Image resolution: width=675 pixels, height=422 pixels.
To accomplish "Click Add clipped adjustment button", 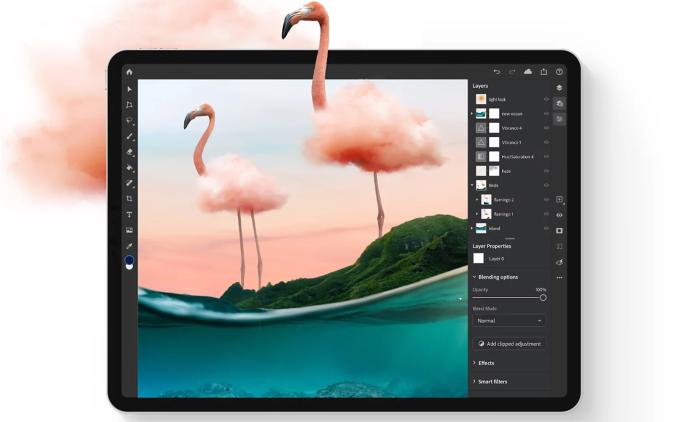I will point(510,344).
